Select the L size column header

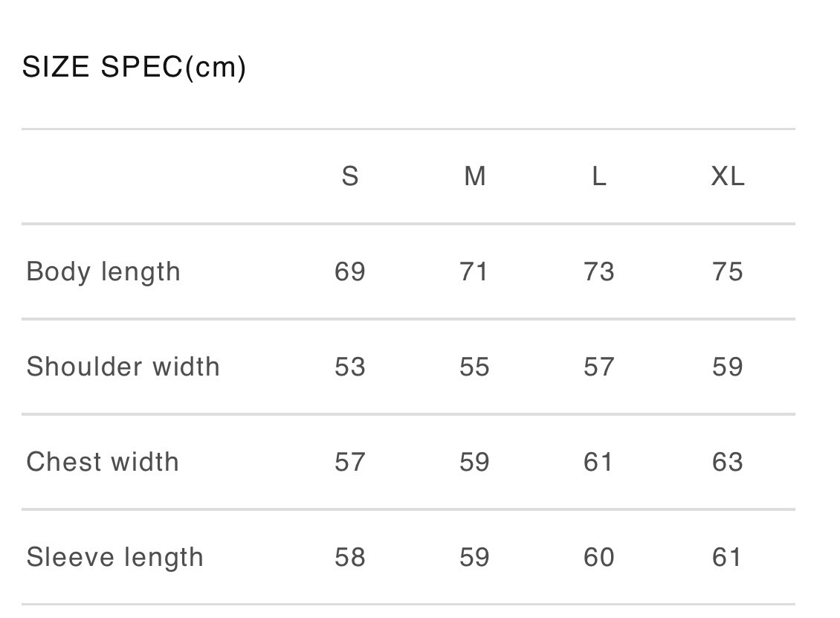click(599, 176)
